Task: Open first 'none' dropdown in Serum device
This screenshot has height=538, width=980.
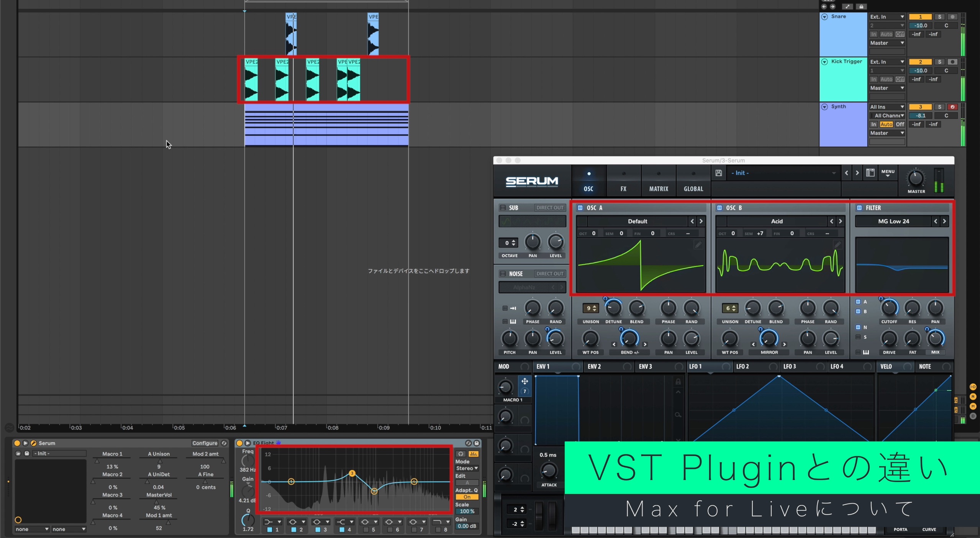Action: (32, 529)
